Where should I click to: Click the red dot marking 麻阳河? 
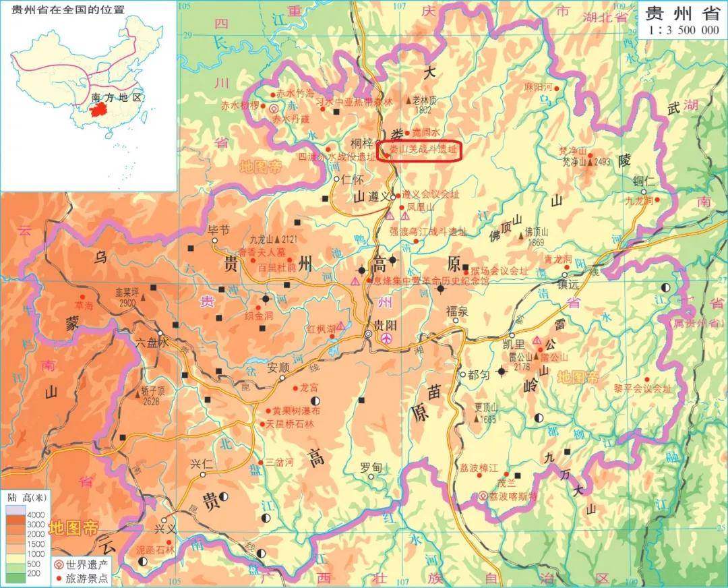click(556, 88)
